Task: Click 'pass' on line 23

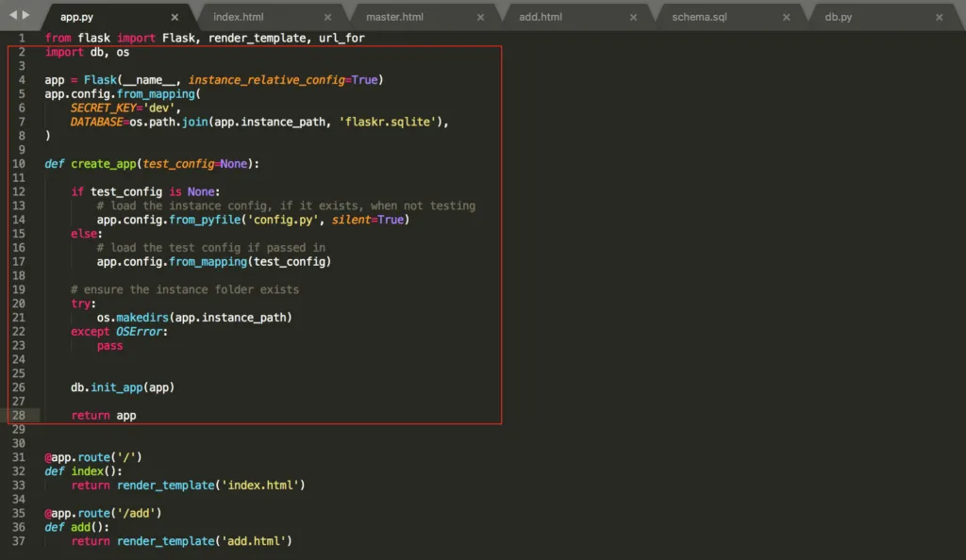Action: coord(109,346)
